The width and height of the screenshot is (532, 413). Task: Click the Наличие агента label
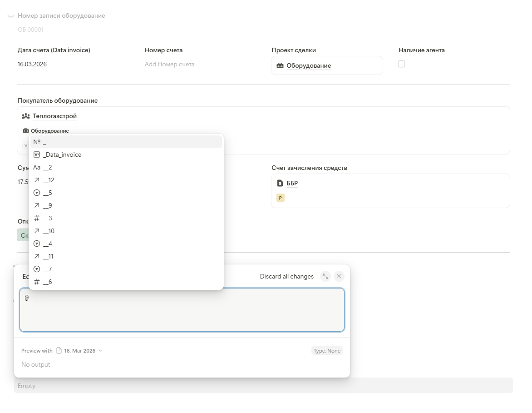click(422, 50)
